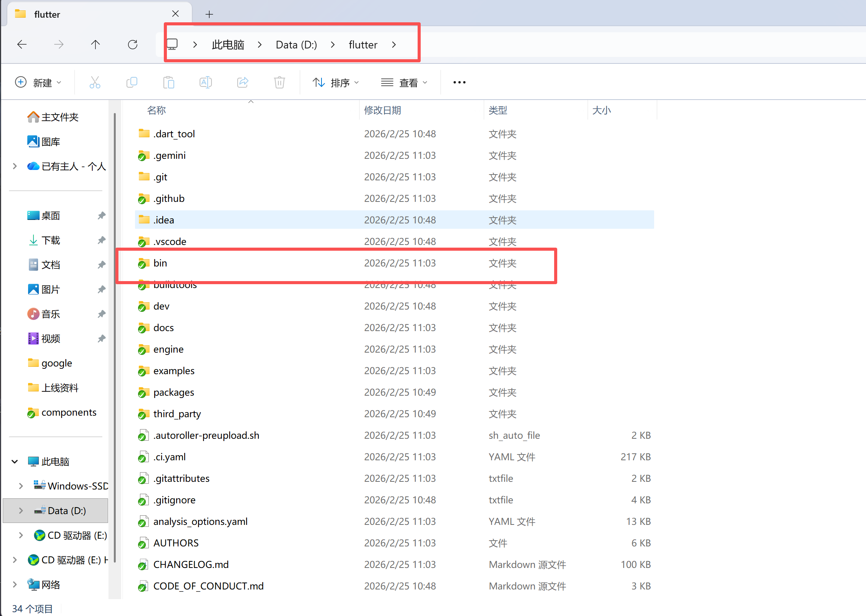Select the bin folder in file list

(160, 263)
